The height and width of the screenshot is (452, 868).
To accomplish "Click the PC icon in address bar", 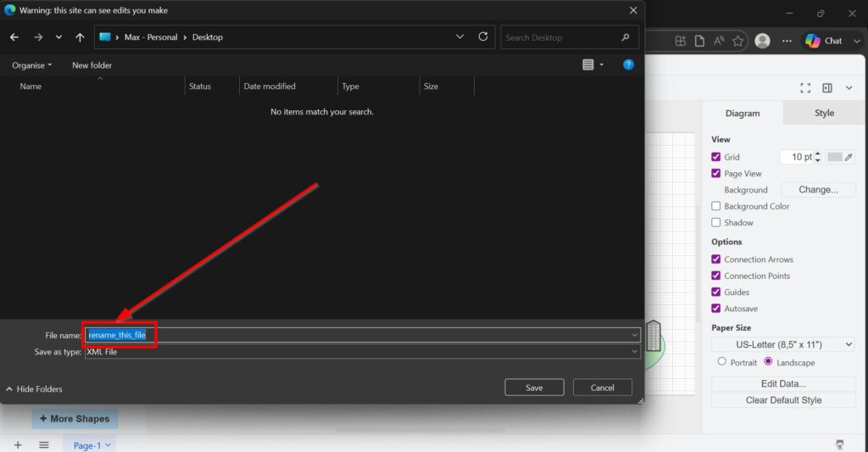I will 104,37.
